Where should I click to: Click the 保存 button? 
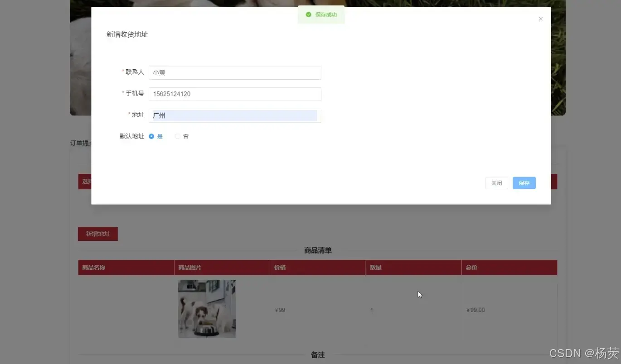click(x=524, y=183)
